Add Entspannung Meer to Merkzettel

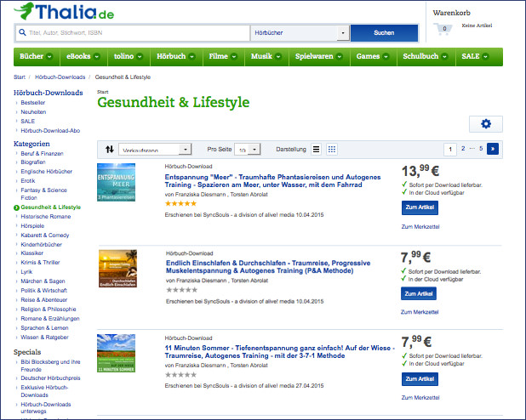tap(420, 227)
